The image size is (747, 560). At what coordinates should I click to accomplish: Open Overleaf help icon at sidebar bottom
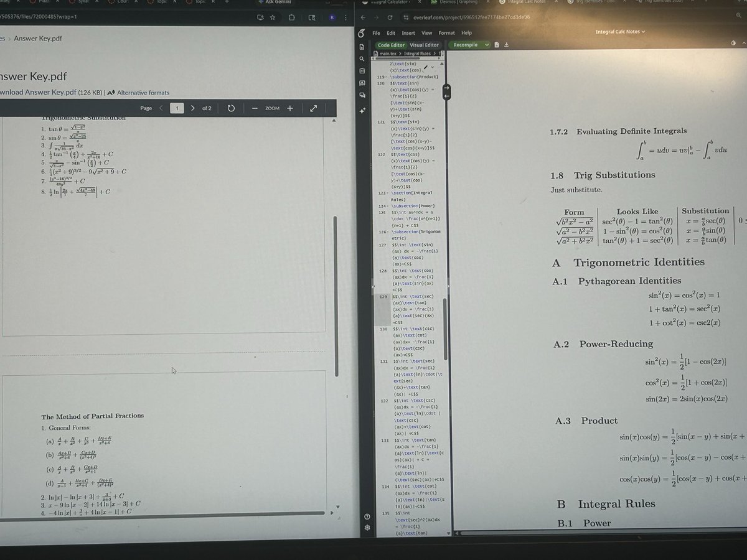[367, 518]
